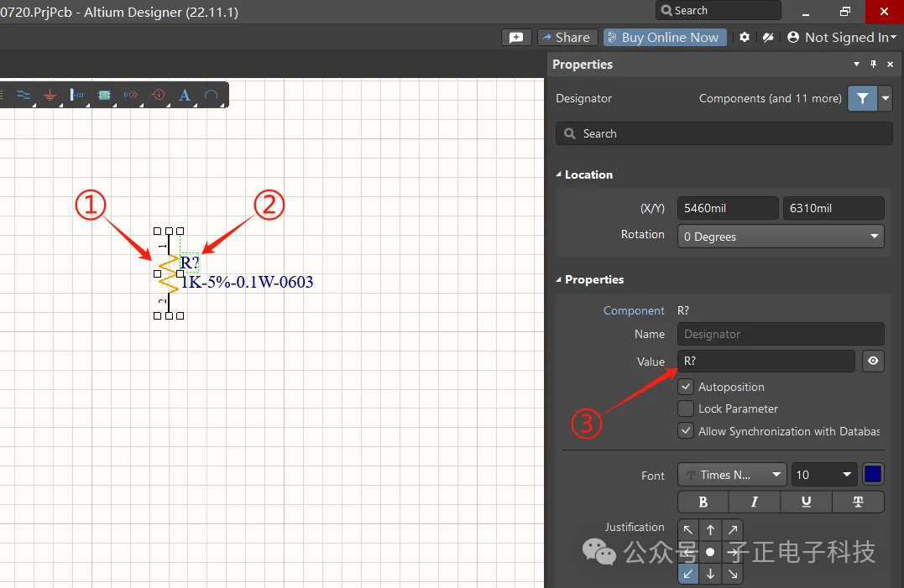Click the selection filter funnel button
The image size is (904, 588).
click(863, 98)
